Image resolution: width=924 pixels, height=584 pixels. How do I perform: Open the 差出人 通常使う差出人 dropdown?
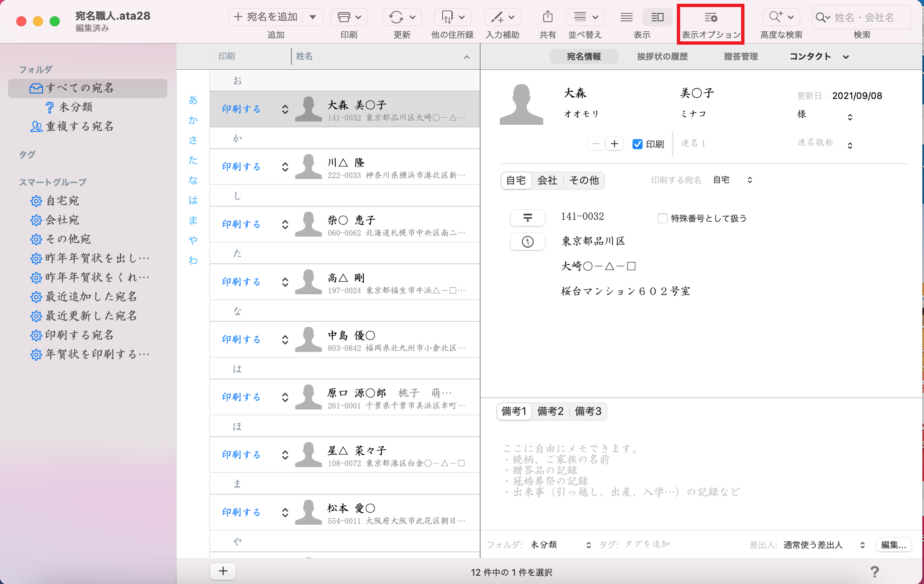coord(825,545)
